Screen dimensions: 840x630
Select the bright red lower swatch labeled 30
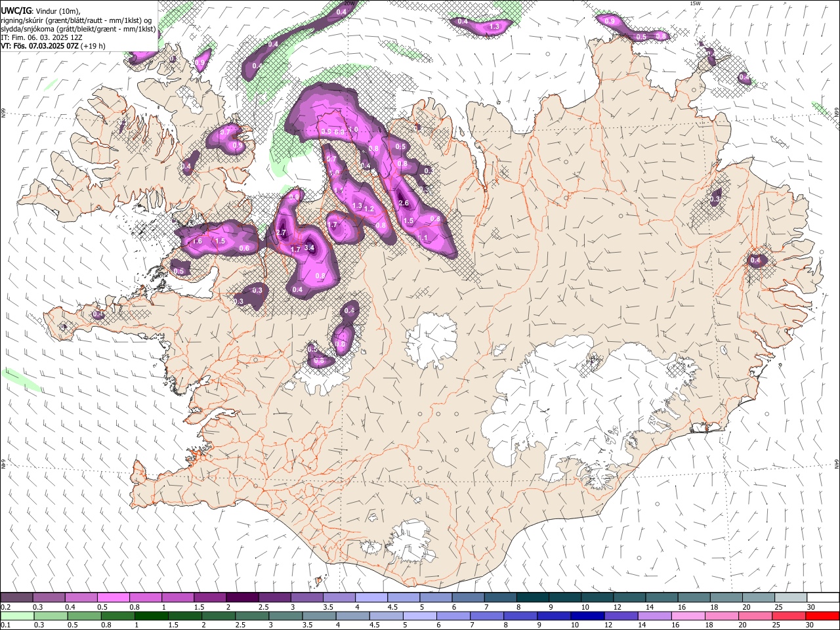tap(822, 616)
